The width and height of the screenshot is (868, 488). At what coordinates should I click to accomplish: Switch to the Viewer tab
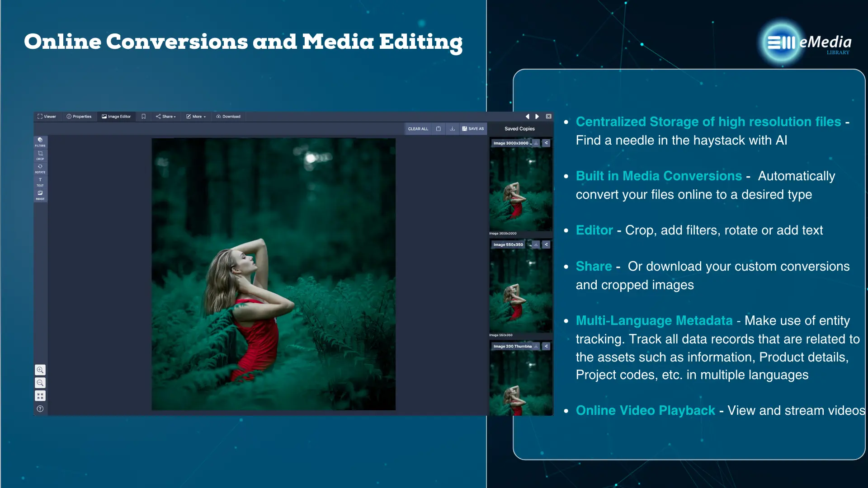click(47, 117)
